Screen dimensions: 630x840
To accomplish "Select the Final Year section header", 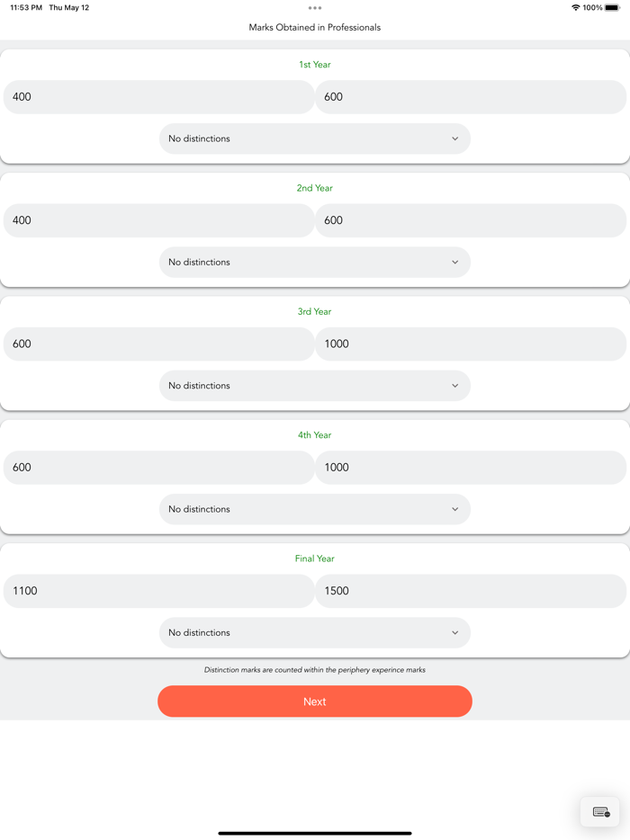I will coord(314,558).
